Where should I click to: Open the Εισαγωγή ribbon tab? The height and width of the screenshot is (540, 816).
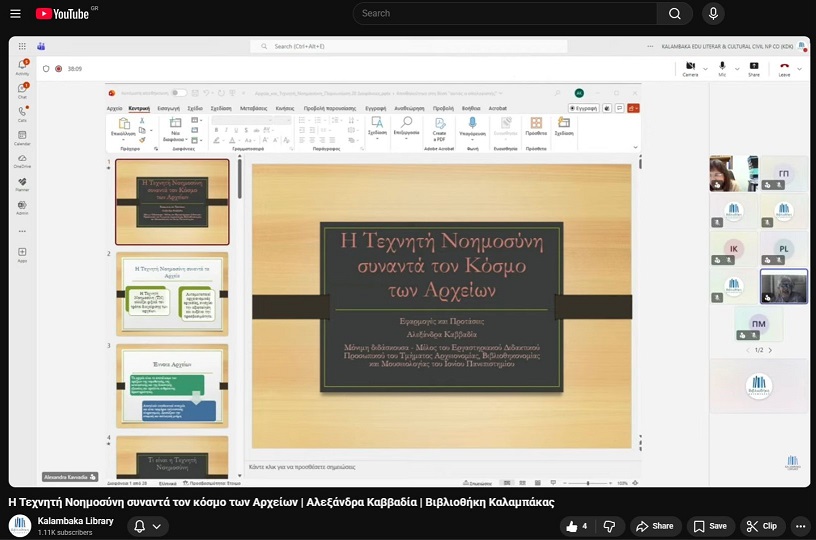(x=168, y=107)
